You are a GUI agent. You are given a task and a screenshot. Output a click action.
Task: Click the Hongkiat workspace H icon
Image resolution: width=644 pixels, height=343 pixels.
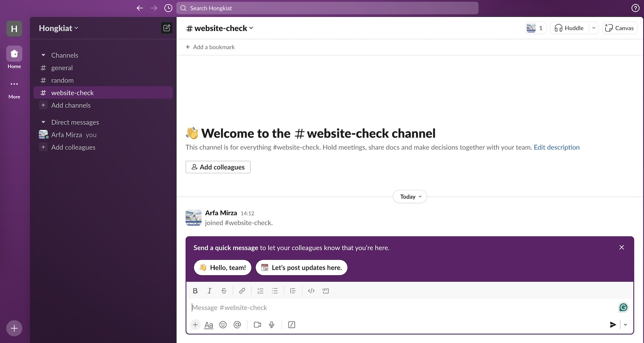14,29
